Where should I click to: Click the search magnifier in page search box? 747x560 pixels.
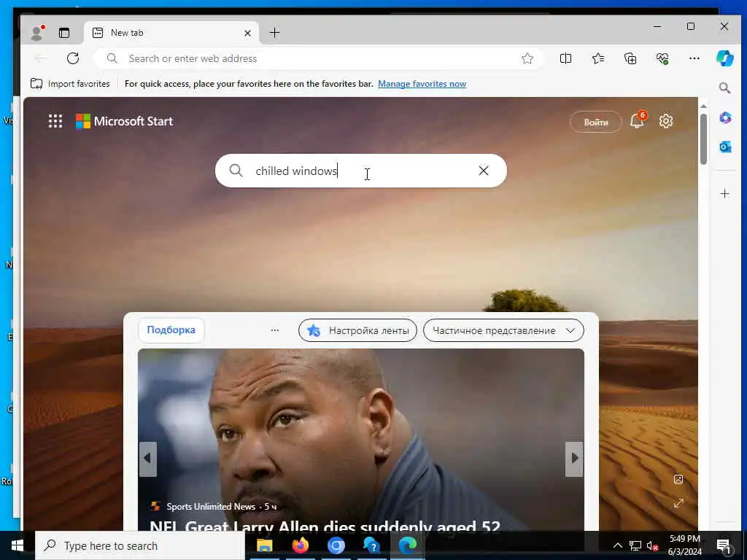(x=236, y=171)
